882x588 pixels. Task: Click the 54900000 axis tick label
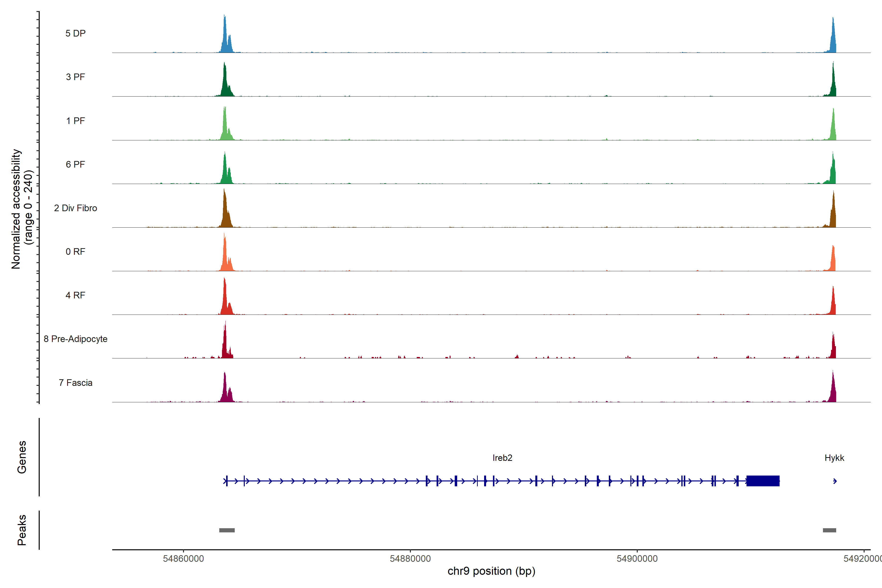tap(637, 559)
